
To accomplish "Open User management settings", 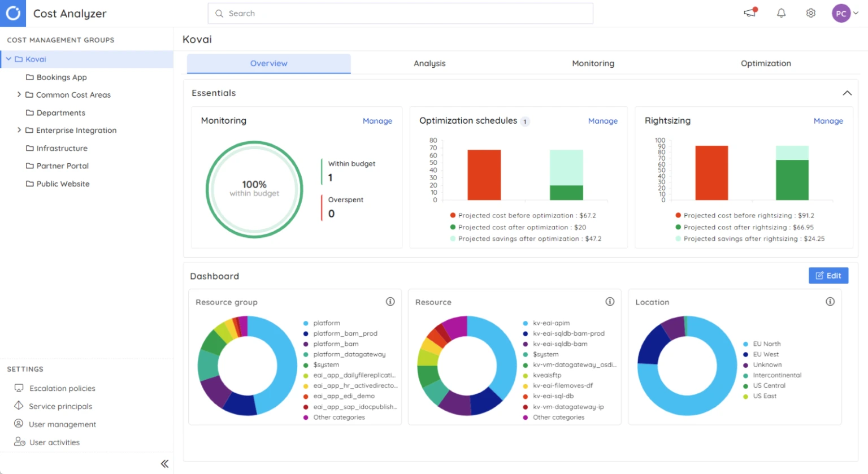I will tap(62, 424).
